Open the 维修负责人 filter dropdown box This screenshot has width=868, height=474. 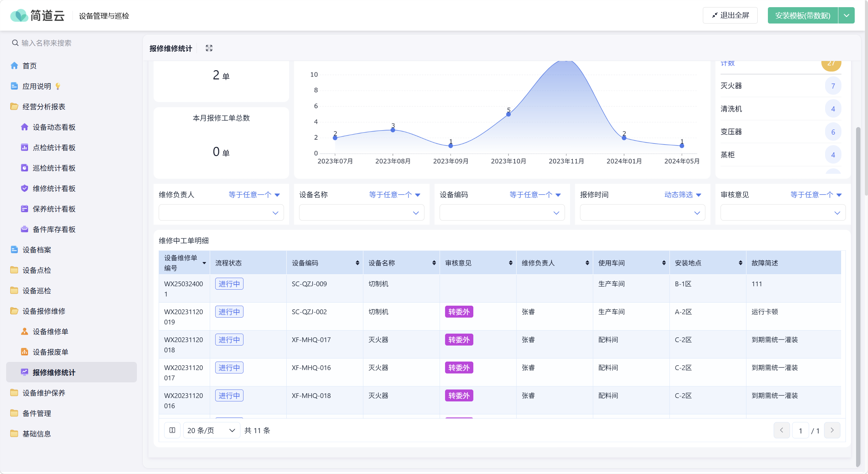221,213
